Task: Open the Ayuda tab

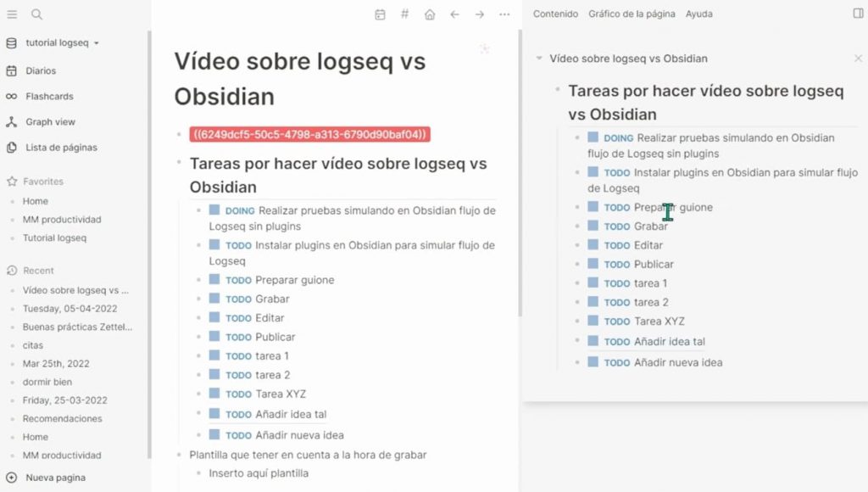Action: (x=698, y=14)
